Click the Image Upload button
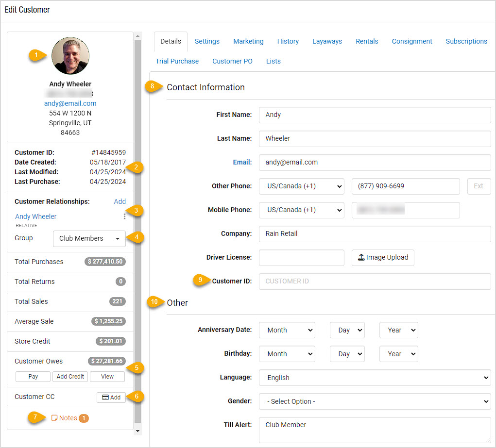Image resolution: width=496 pixels, height=448 pixels. point(383,257)
